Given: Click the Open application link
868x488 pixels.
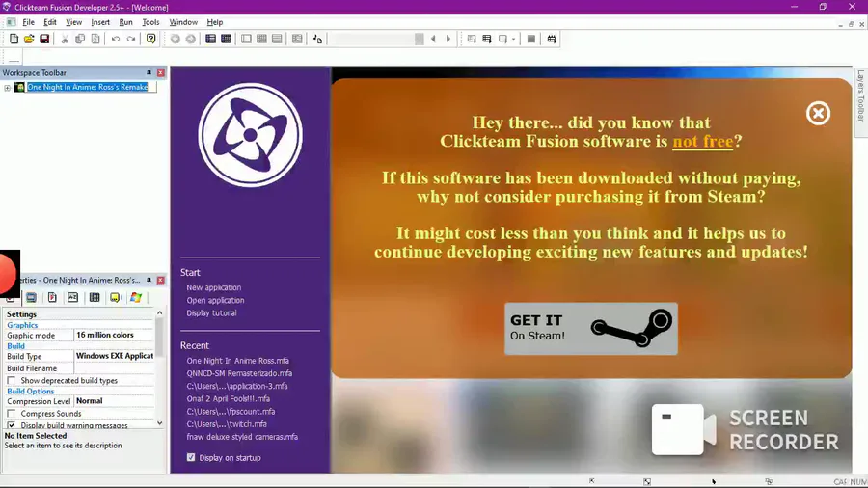Looking at the screenshot, I should [x=215, y=301].
